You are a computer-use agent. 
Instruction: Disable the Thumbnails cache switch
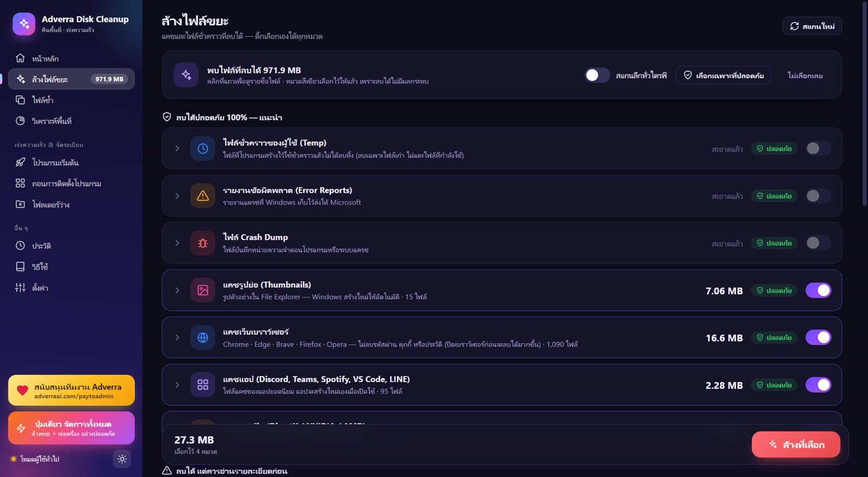pyautogui.click(x=818, y=290)
